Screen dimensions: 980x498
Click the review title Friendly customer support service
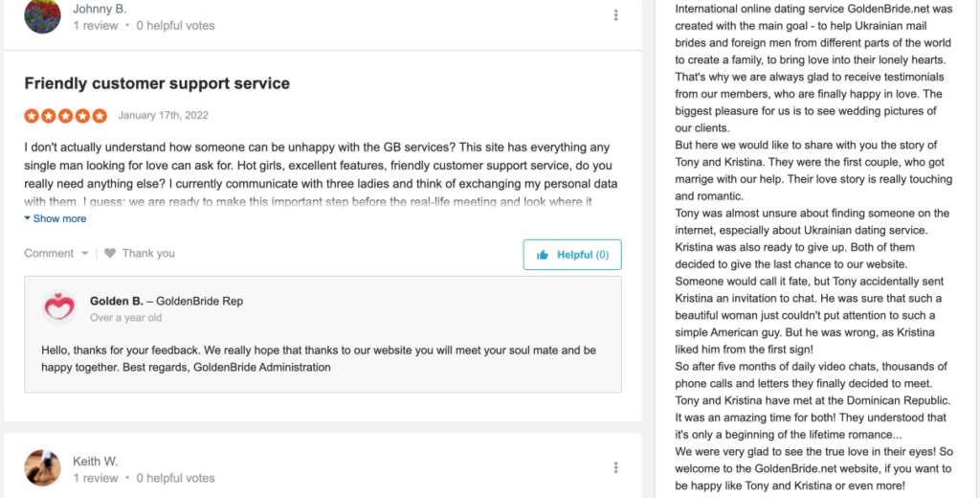(157, 83)
